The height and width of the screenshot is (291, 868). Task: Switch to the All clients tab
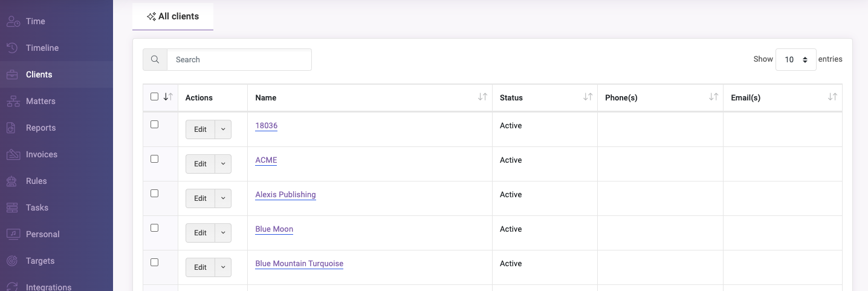point(173,16)
